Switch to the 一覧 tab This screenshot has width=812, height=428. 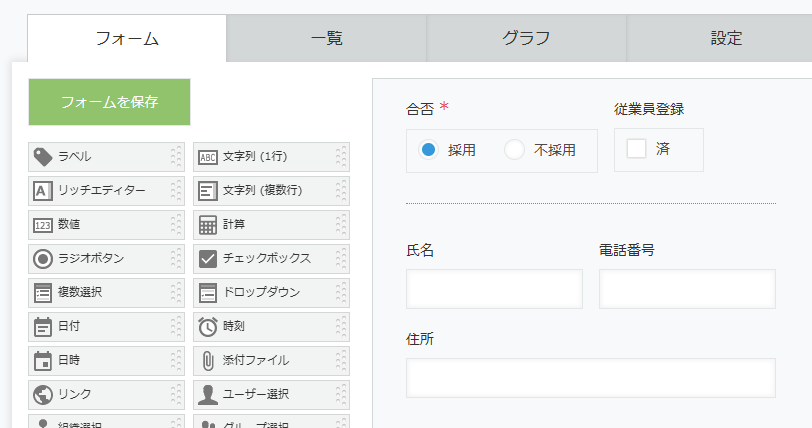click(x=326, y=38)
